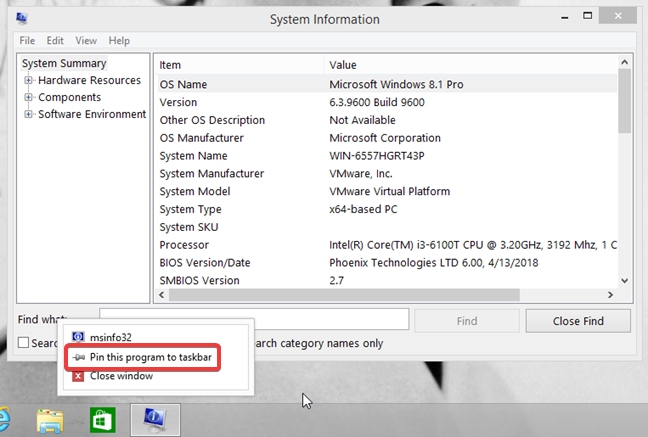Select Software Environment tree label
Screen dimensions: 648x437
[92, 114]
